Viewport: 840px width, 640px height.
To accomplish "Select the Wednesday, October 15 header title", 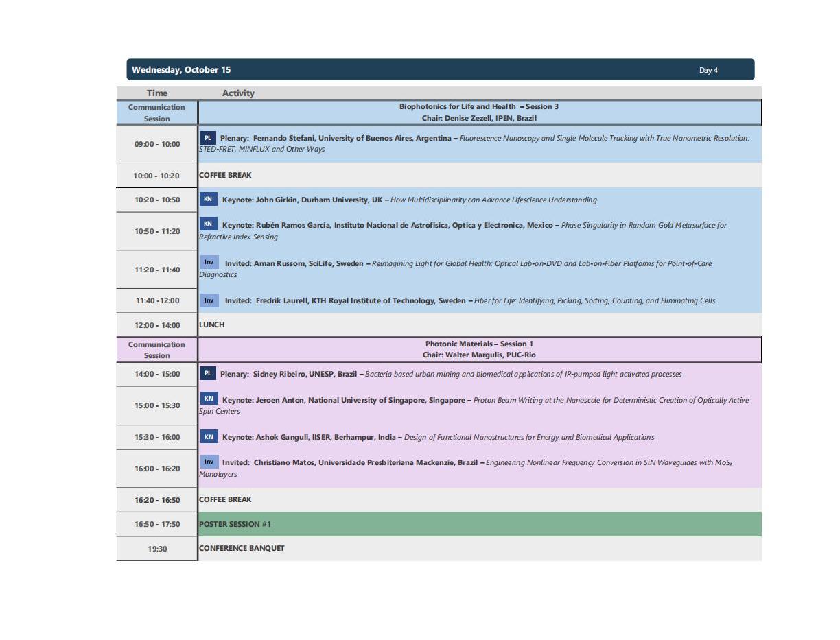I will pos(181,70).
